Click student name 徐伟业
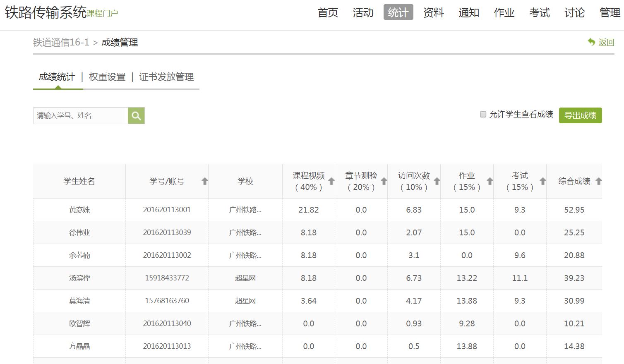Image resolution: width=624 pixels, height=364 pixels. click(x=79, y=232)
